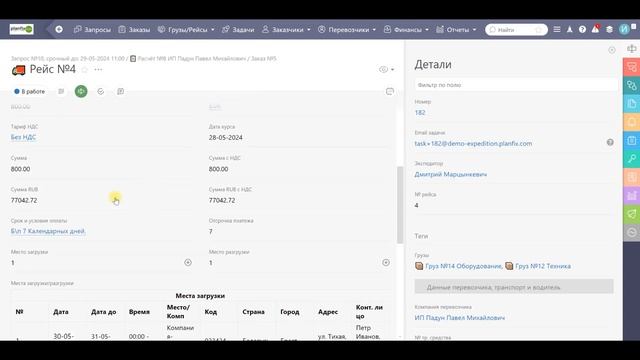The height and width of the screenshot is (360, 640).
Task: Click the В работе status button
Action: (x=29, y=91)
